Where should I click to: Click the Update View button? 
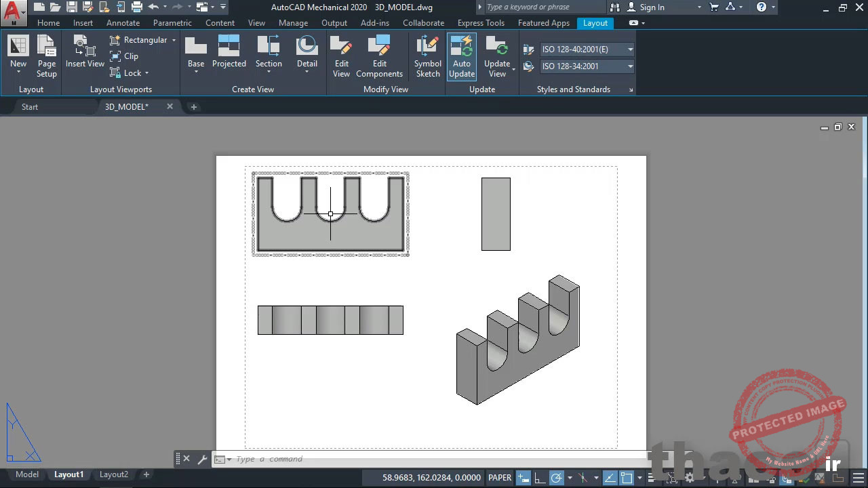click(x=497, y=56)
